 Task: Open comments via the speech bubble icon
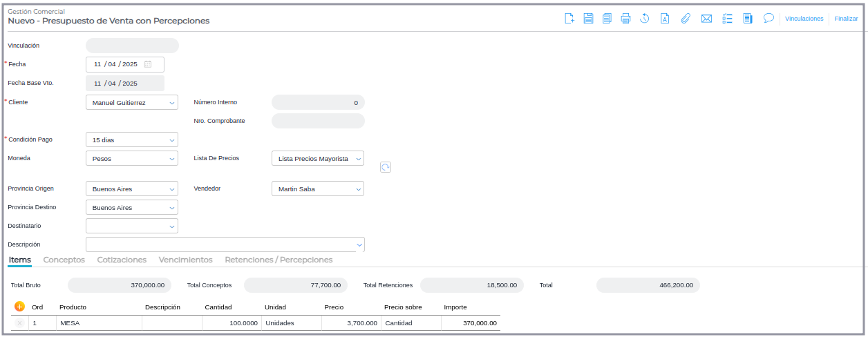(768, 19)
